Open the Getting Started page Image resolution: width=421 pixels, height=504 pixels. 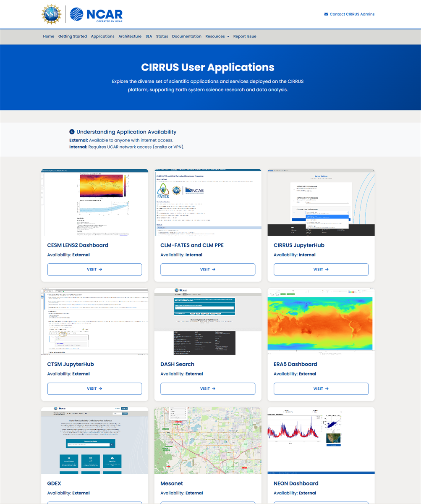tap(72, 37)
